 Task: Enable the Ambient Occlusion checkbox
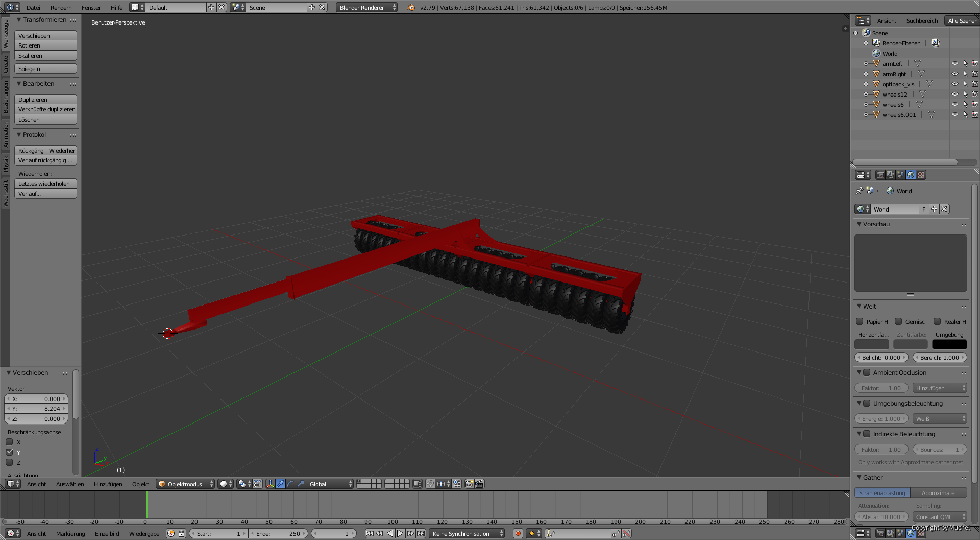click(867, 372)
